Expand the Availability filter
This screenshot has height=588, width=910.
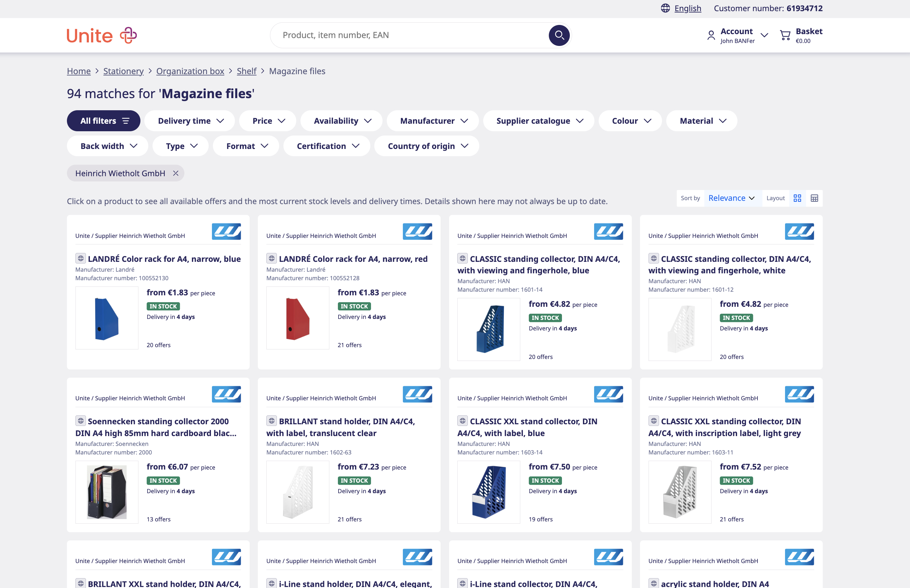(341, 121)
